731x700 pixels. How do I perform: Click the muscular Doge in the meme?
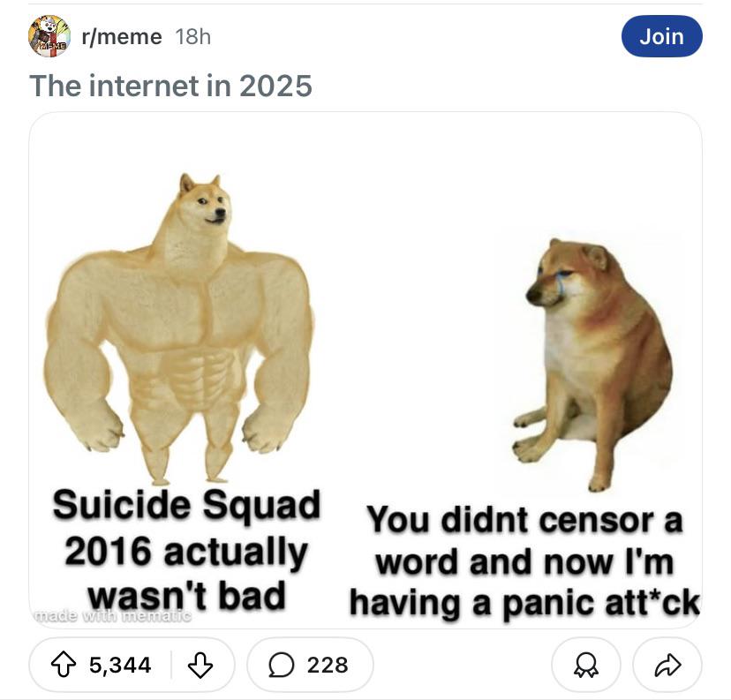click(x=179, y=328)
